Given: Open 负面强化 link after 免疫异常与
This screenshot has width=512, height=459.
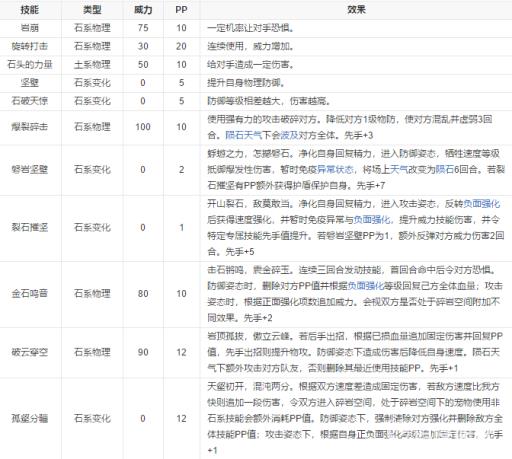Looking at the screenshot, I should [371, 220].
